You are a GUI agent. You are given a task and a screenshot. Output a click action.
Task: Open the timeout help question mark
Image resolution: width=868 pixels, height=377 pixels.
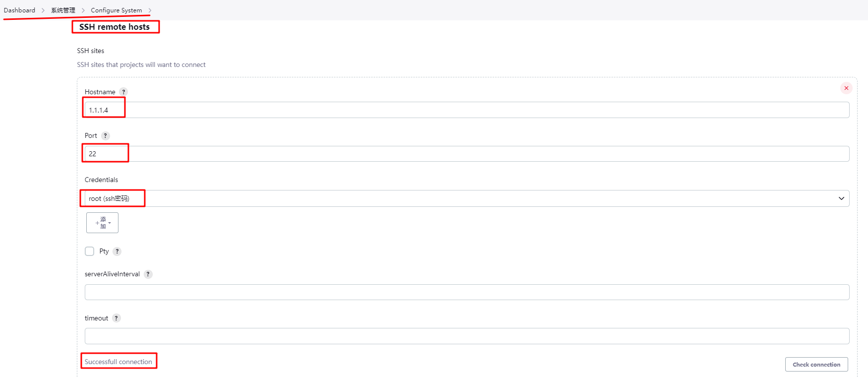116,318
